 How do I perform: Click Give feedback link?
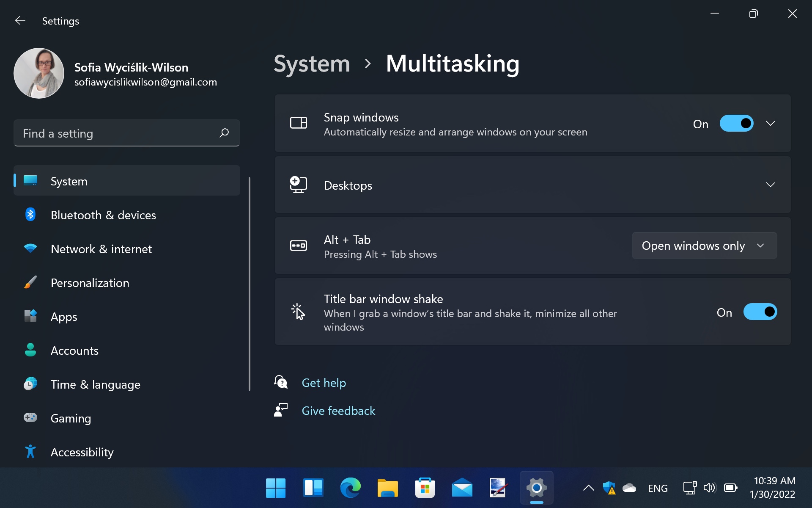click(x=338, y=410)
